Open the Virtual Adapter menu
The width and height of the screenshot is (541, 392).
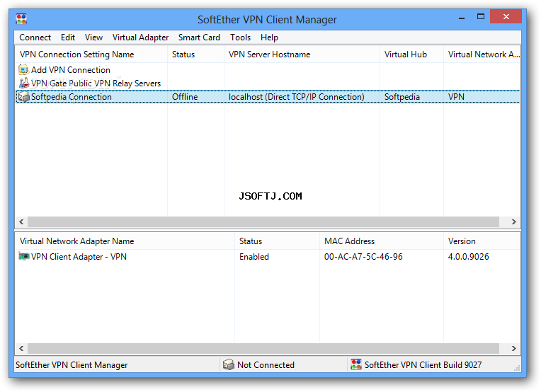[x=140, y=38]
